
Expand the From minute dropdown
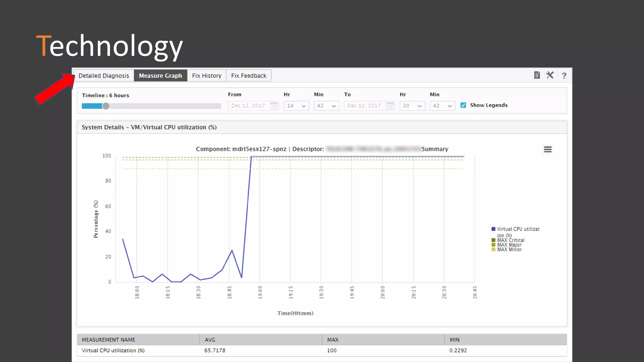click(x=326, y=106)
